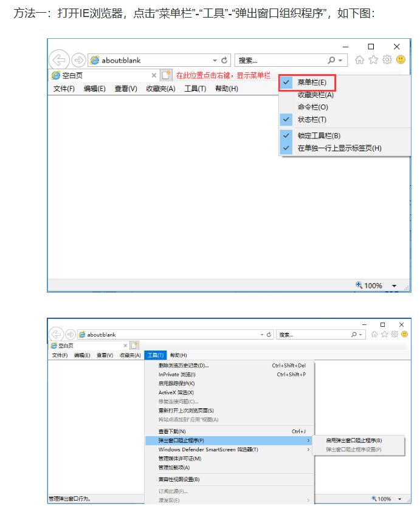Open 查看(V) menu in upper IE window
This screenshot has height=520, width=420.
click(x=126, y=89)
